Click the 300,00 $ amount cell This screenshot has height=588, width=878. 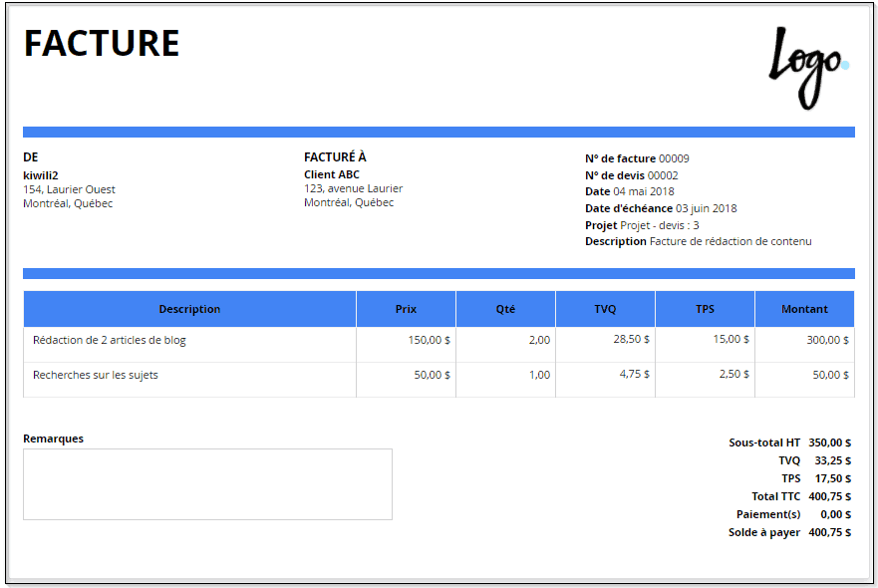click(827, 340)
